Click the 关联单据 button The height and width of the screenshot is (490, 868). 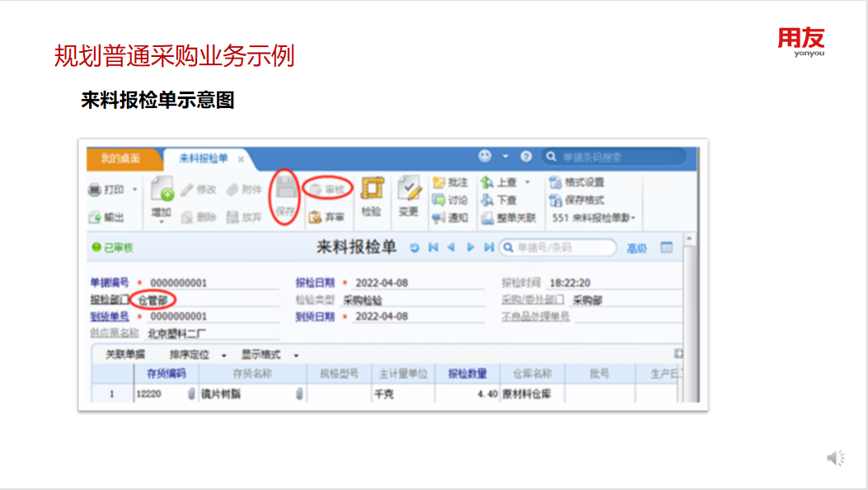(125, 355)
